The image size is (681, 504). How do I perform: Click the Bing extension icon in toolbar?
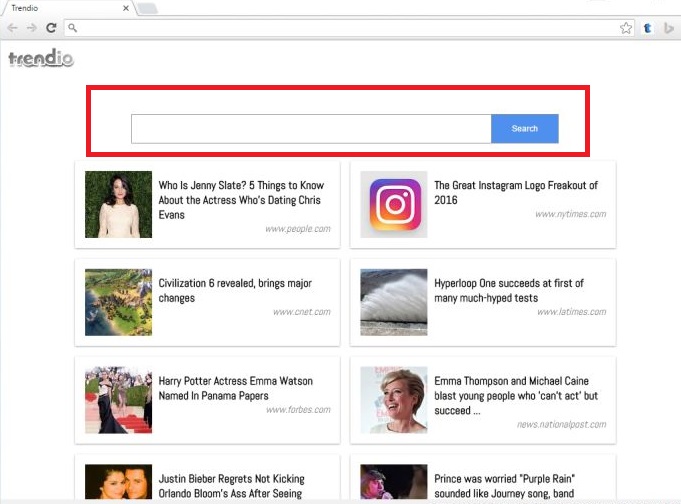click(668, 28)
